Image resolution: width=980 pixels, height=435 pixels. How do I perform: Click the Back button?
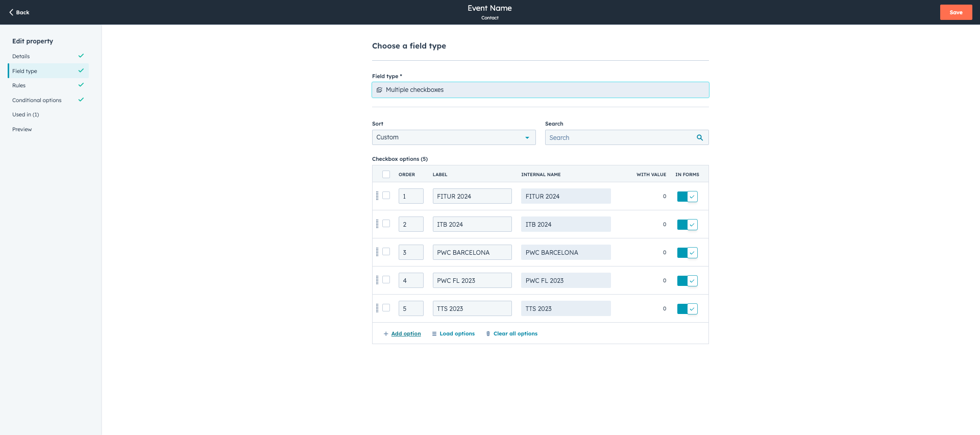pos(19,12)
